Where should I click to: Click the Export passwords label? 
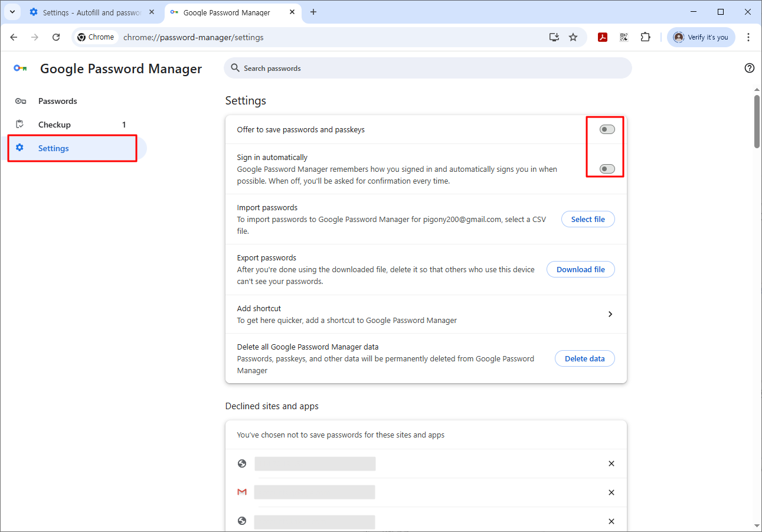pos(267,258)
